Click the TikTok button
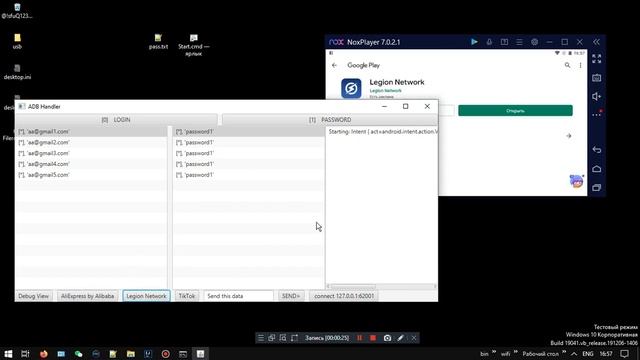Image resolution: width=640 pixels, height=360 pixels. click(x=187, y=296)
